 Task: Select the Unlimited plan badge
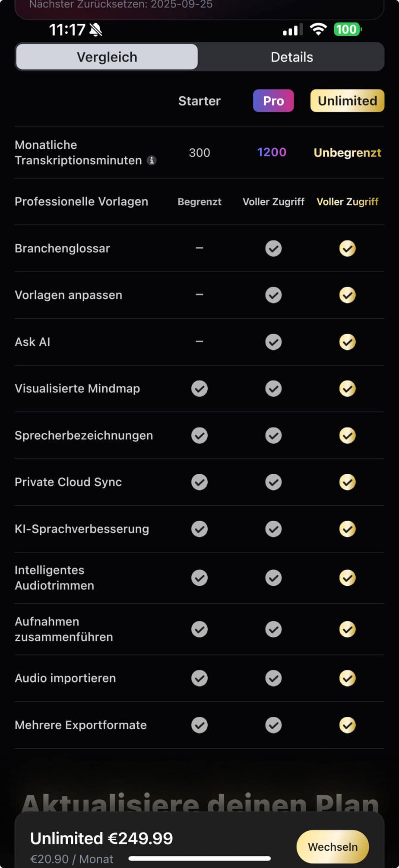point(347,101)
